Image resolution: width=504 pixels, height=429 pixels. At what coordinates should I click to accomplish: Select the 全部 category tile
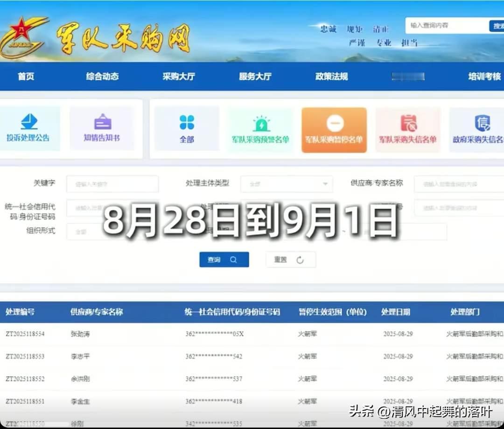tap(187, 128)
